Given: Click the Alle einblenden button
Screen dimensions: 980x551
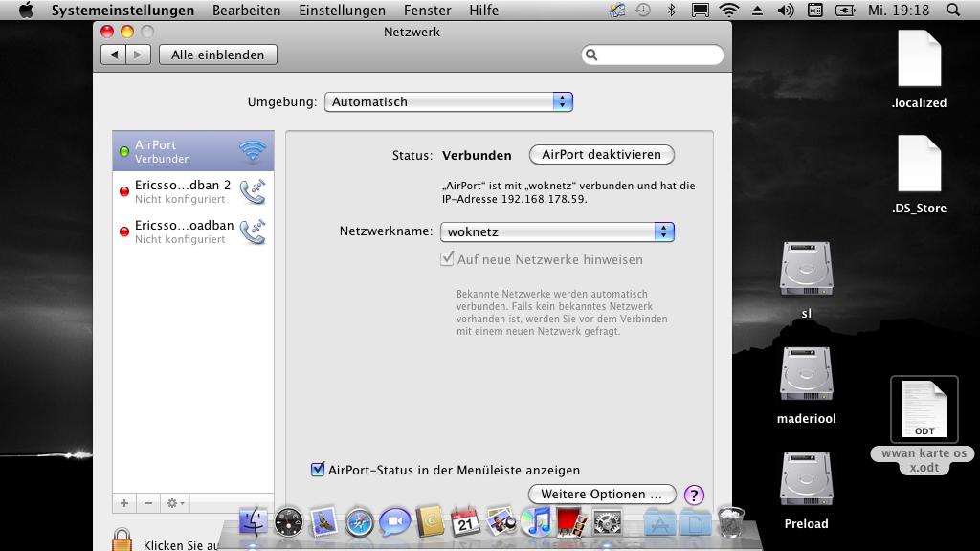Looking at the screenshot, I should [217, 55].
